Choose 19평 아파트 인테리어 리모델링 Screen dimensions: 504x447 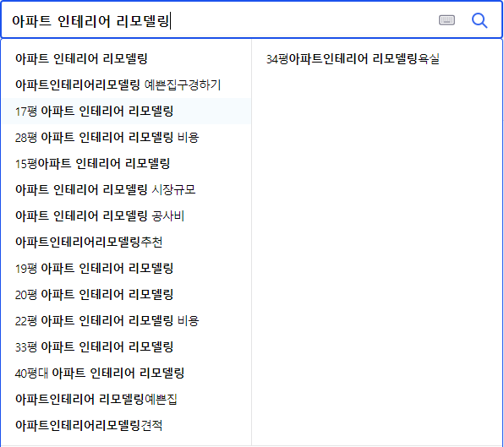tap(94, 269)
